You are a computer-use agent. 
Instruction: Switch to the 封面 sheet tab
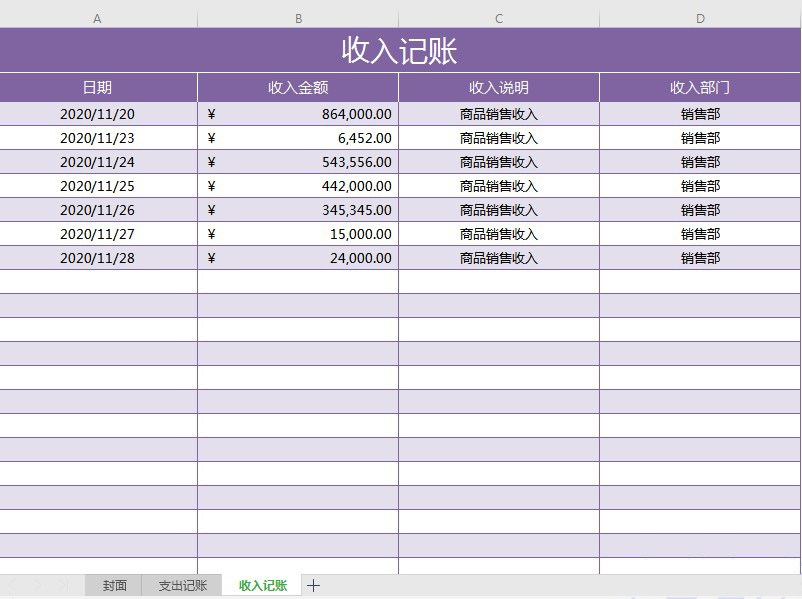tap(114, 585)
